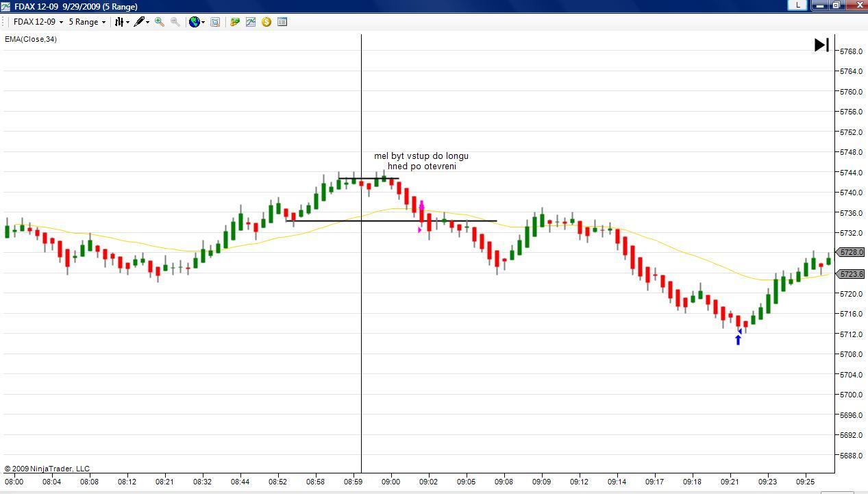This screenshot has width=868, height=494.
Task: Click the L link button in title bar
Action: 797,5
